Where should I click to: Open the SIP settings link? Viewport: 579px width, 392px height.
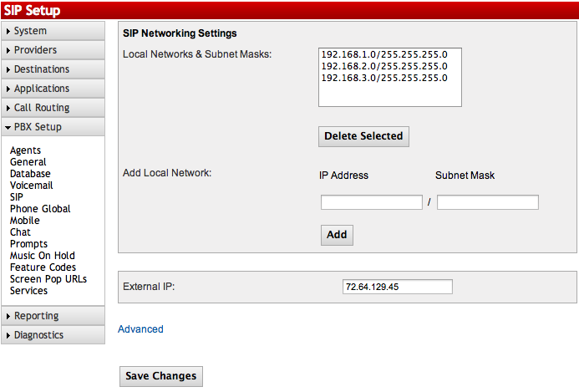tap(16, 197)
